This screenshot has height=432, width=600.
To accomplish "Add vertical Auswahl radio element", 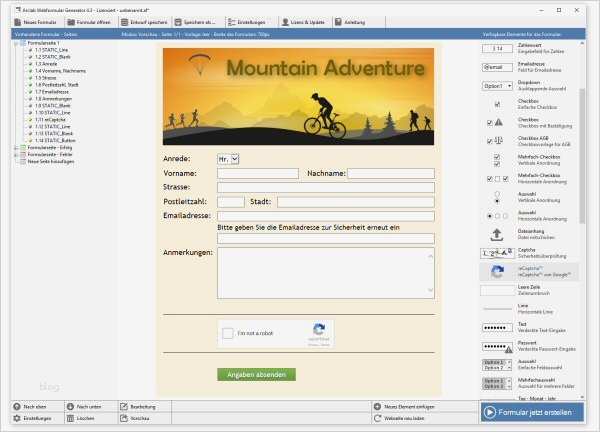I will coord(528,197).
